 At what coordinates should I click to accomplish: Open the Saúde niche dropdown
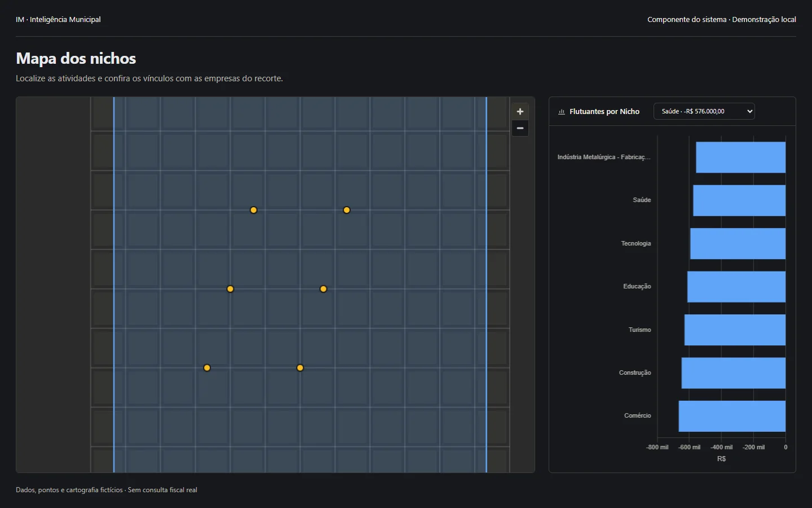[704, 111]
